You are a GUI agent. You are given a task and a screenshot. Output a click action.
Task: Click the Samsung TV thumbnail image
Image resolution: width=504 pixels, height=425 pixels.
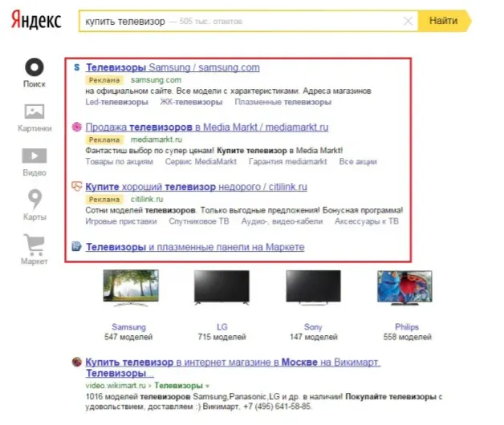tap(131, 288)
